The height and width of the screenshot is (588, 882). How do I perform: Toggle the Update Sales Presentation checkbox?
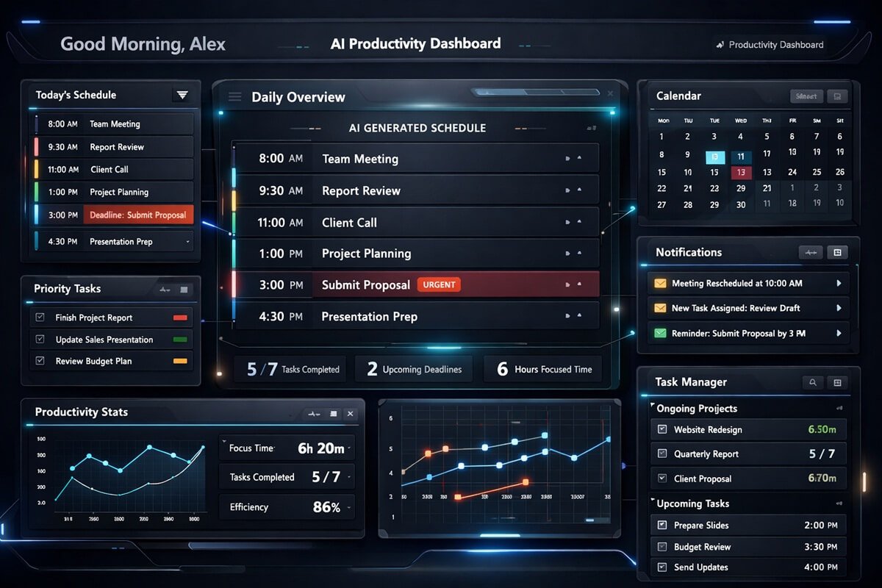coord(40,340)
